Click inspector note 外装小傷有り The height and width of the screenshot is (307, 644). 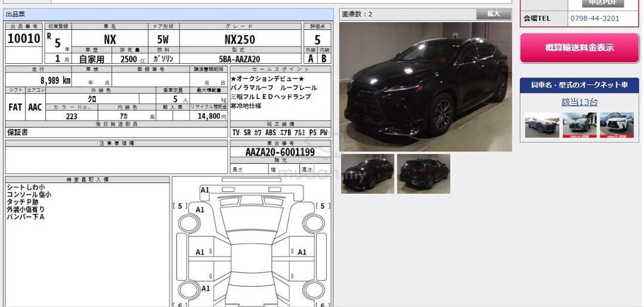[x=26, y=209]
